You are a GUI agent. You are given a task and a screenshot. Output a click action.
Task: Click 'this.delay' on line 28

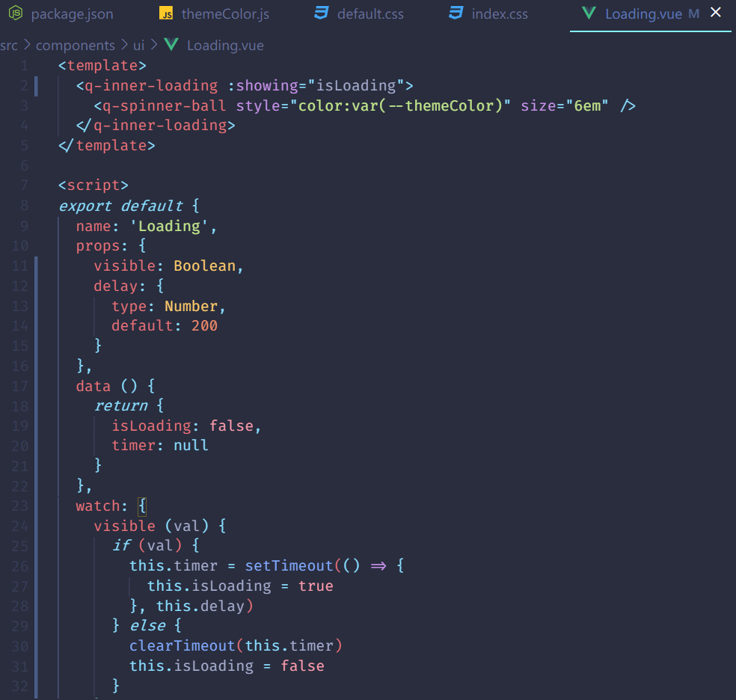coord(200,606)
